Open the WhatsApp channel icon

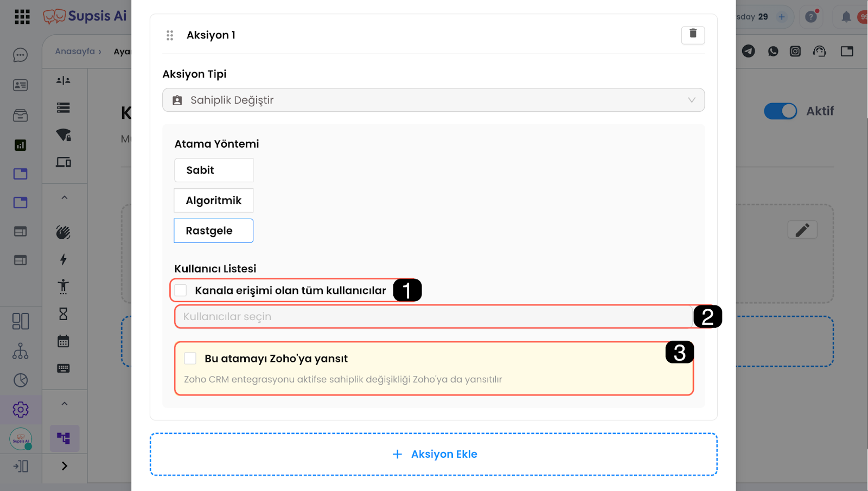773,52
